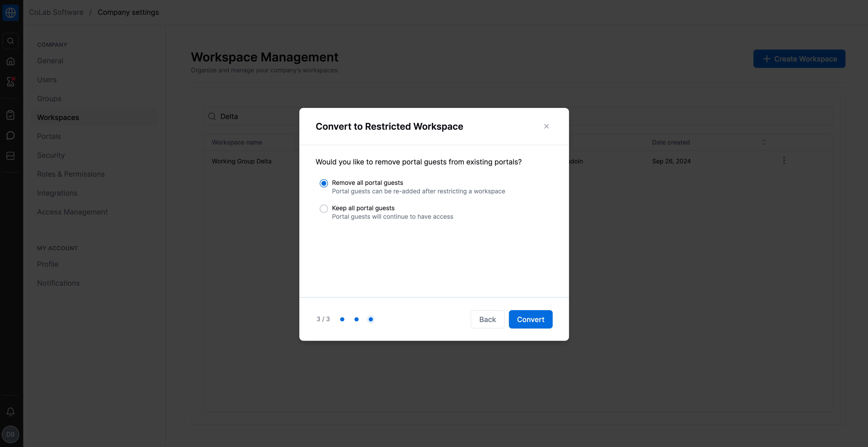Open Notifications under My Account
Viewport: 868px width, 447px height.
coord(58,283)
